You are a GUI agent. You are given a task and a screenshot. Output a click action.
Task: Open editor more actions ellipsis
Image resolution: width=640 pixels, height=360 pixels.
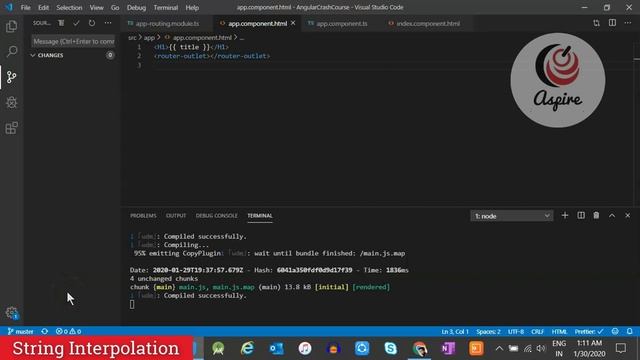tap(628, 23)
